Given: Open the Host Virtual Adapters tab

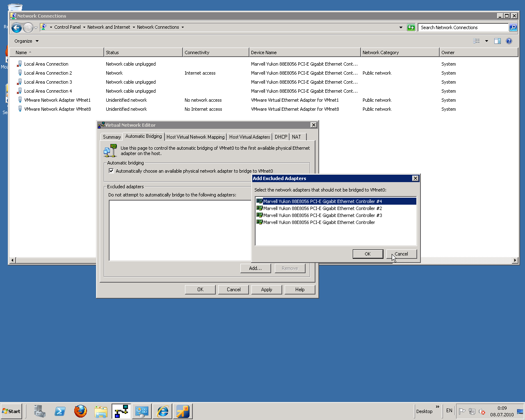Looking at the screenshot, I should [249, 137].
